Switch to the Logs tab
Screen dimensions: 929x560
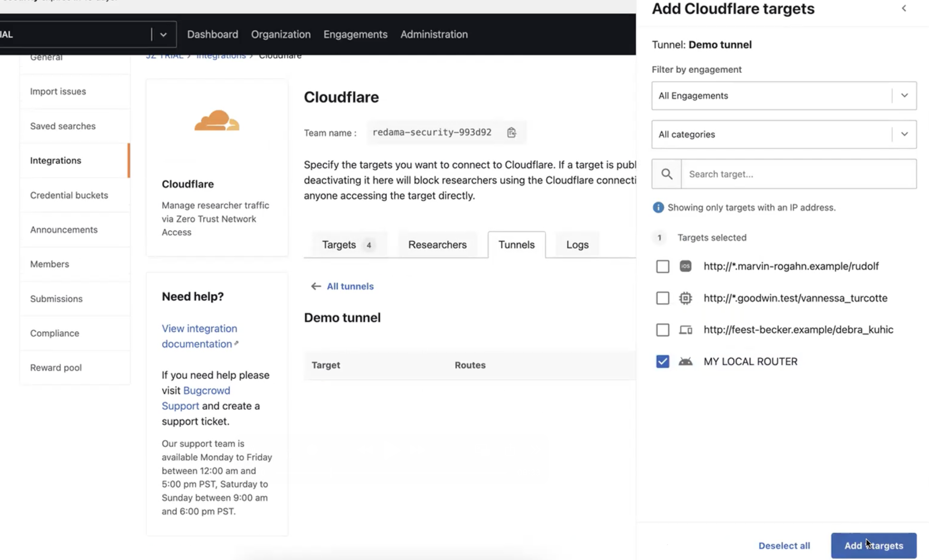pos(577,245)
